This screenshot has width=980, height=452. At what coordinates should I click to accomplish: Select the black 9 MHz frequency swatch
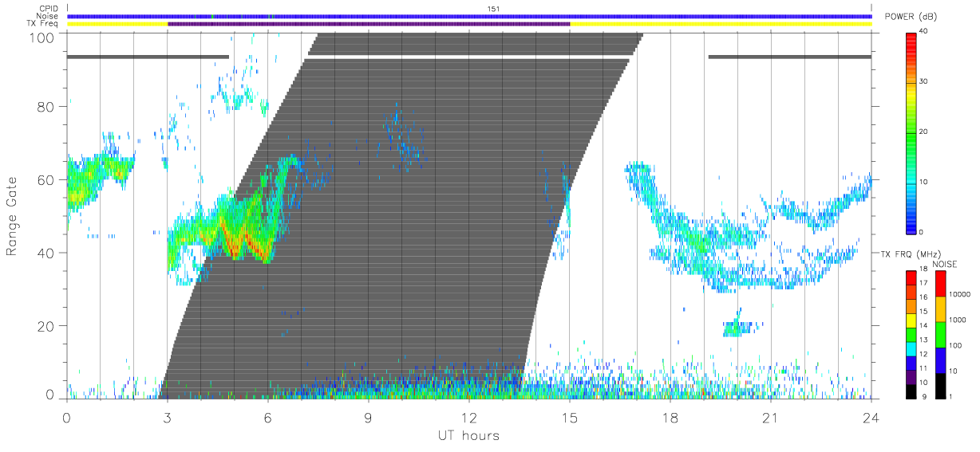911,391
